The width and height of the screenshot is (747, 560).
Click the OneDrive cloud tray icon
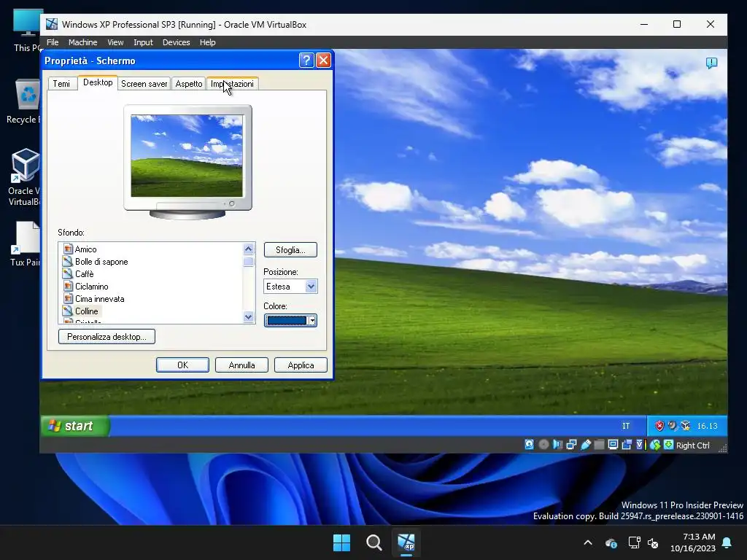[611, 542]
